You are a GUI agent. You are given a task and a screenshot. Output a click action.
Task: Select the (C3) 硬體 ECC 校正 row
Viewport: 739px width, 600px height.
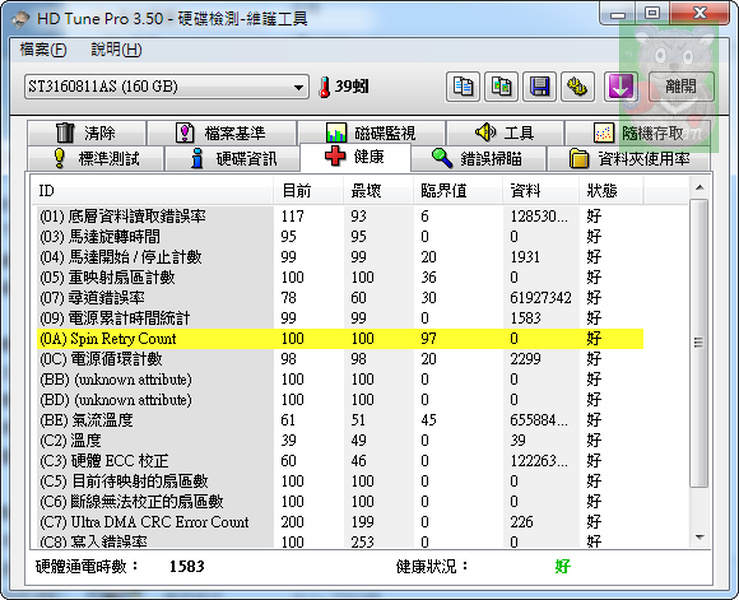(x=340, y=461)
